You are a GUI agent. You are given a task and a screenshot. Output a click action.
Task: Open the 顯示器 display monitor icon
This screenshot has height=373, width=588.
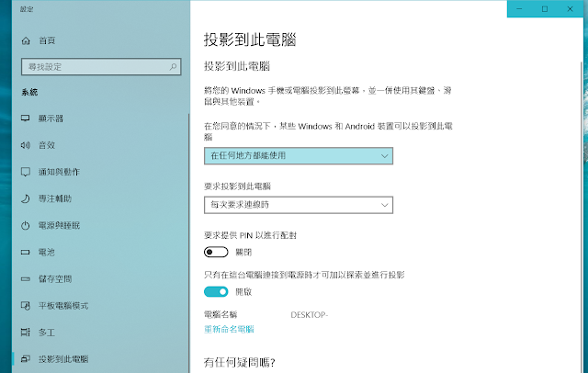25,119
